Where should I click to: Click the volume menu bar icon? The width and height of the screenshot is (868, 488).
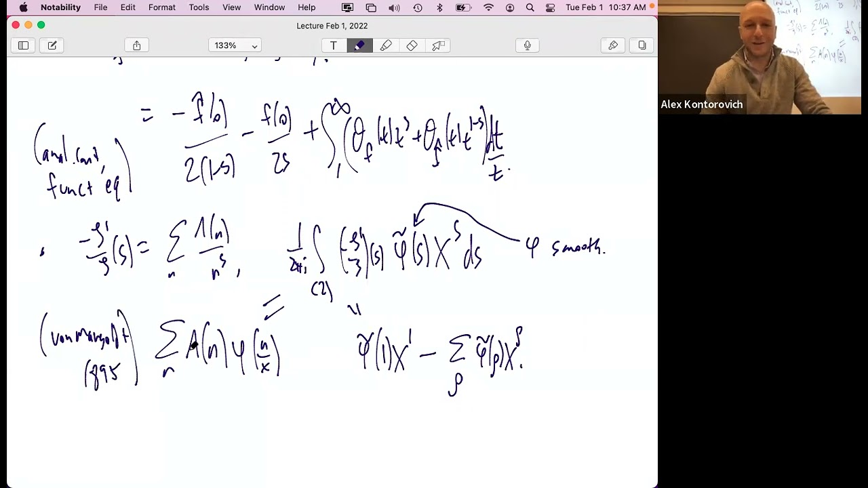tap(394, 7)
